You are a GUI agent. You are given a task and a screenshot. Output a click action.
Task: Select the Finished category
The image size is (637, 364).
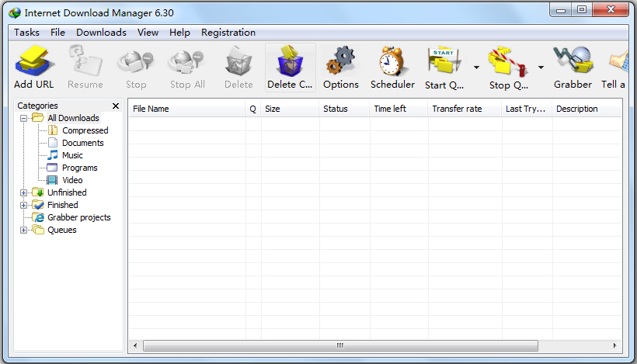(x=63, y=205)
